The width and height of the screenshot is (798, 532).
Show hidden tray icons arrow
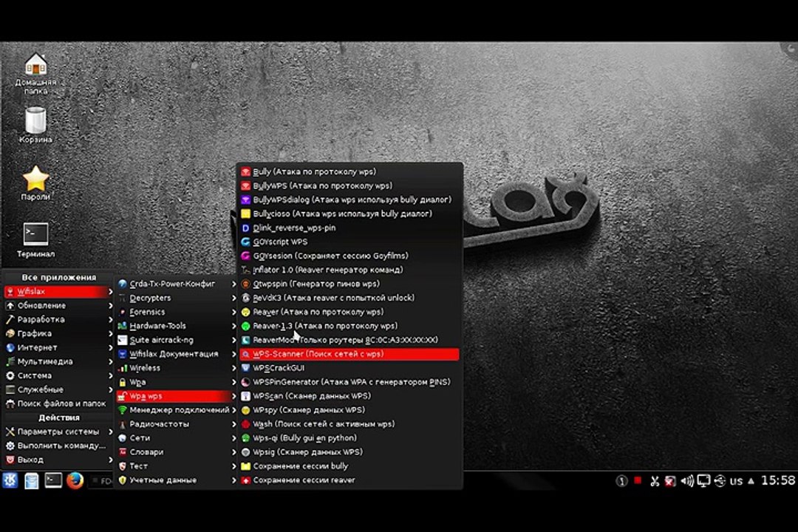pyautogui.click(x=751, y=480)
